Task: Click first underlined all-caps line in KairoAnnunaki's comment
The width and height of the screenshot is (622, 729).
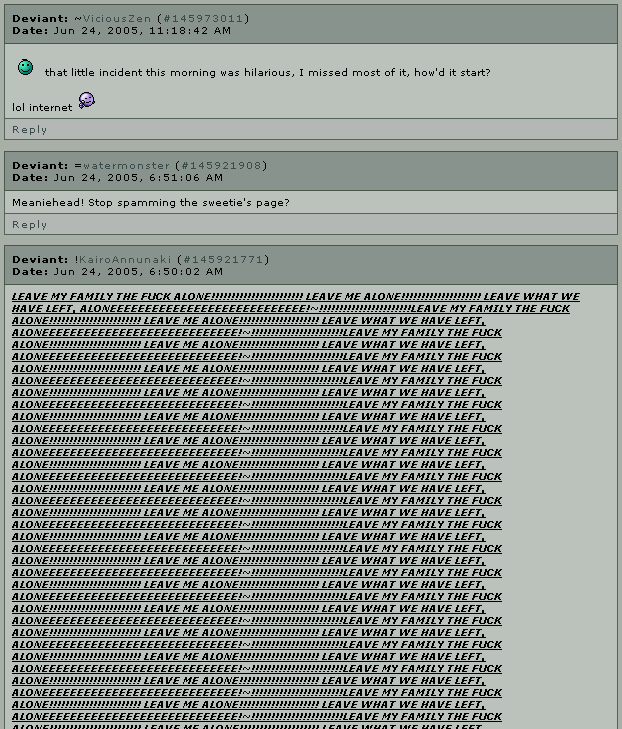Action: pyautogui.click(x=296, y=297)
